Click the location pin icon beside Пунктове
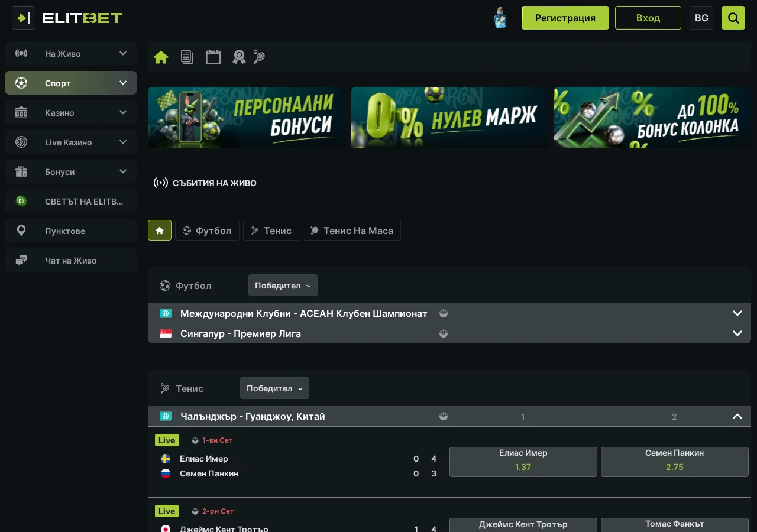 [21, 231]
